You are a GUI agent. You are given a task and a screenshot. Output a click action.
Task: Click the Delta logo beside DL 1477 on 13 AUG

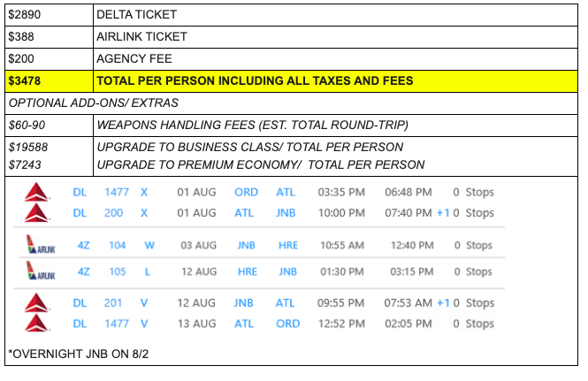click(x=37, y=324)
